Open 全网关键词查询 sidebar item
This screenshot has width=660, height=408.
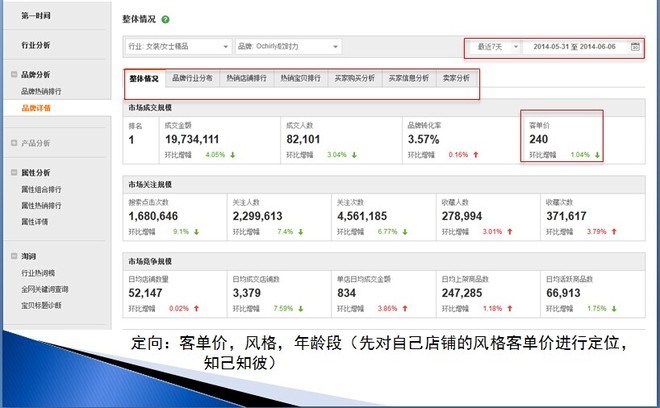click(x=45, y=289)
